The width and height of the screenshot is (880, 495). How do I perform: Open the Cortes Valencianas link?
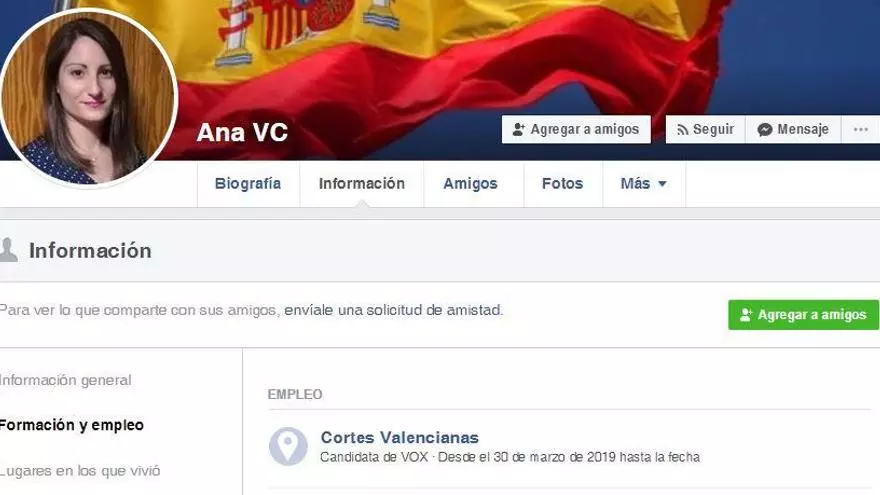point(400,437)
